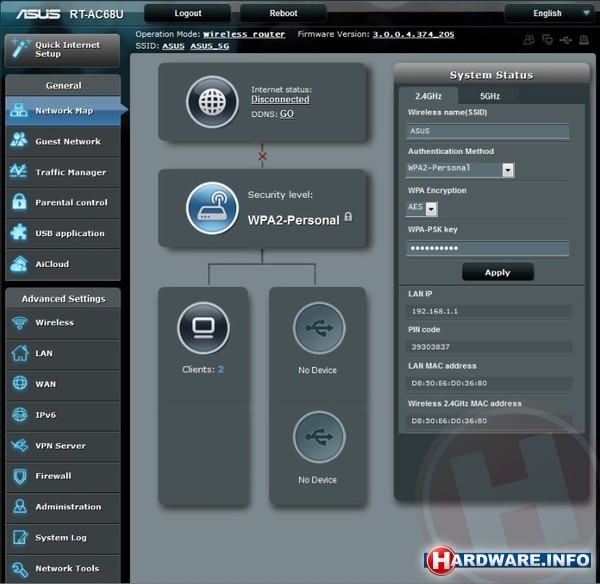Click the security level lock icon
This screenshot has height=584, width=600.
tap(348, 217)
